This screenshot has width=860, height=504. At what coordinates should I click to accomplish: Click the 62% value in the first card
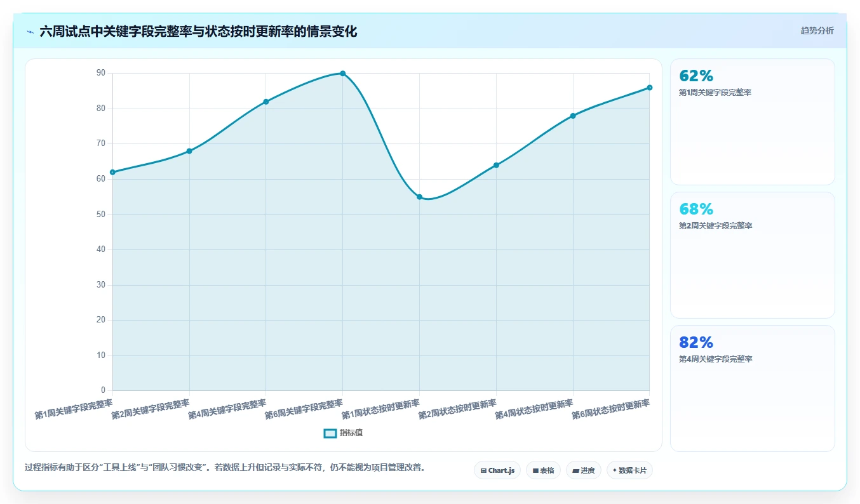(696, 76)
